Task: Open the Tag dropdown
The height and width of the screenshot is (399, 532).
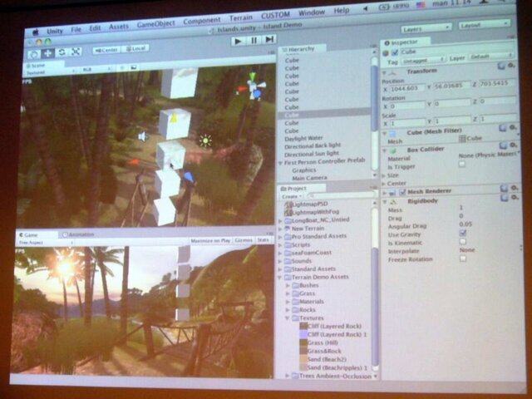Action: pos(423,60)
